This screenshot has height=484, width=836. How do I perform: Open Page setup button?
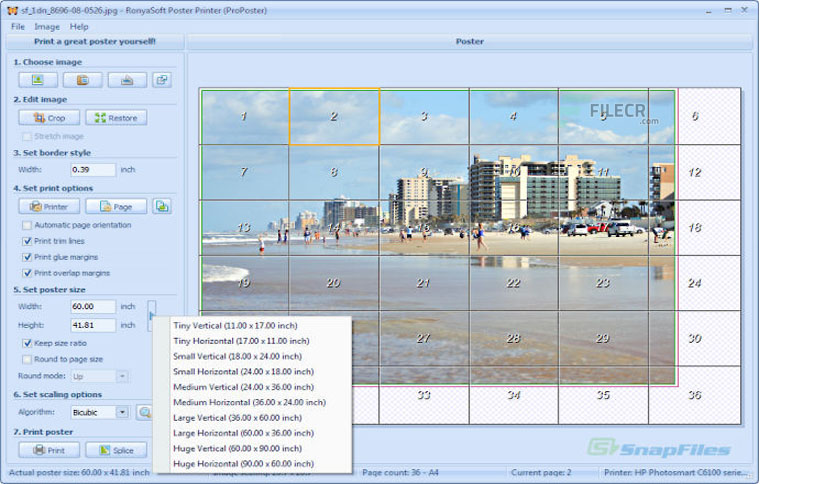pos(116,206)
